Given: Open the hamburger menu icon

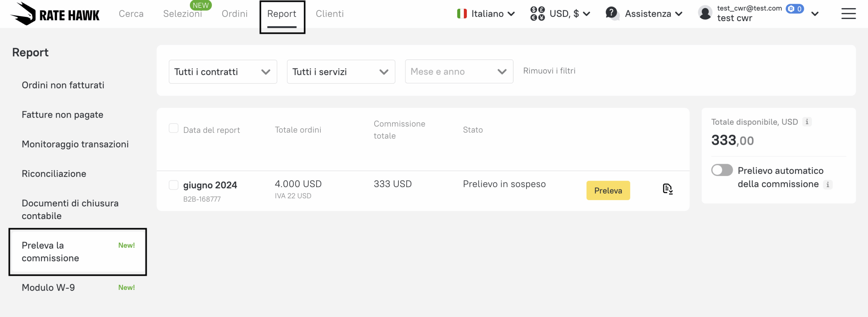Looking at the screenshot, I should coord(848,14).
